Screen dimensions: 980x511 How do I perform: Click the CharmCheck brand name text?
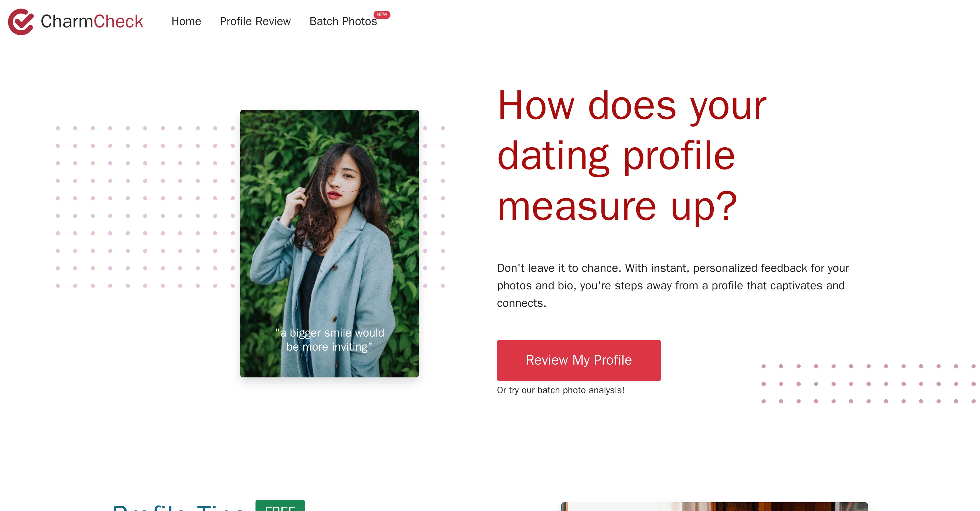click(92, 21)
